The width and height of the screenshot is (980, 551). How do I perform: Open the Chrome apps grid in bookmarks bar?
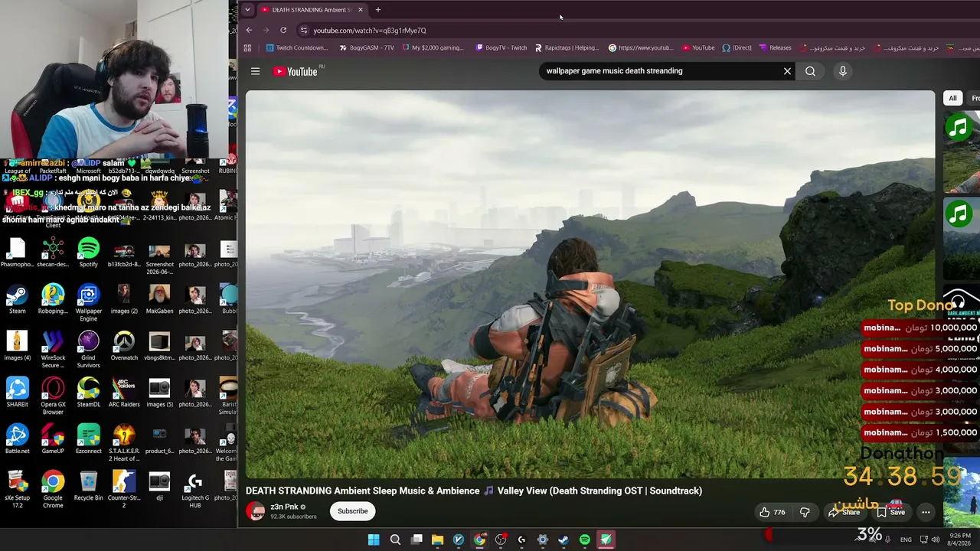point(247,47)
